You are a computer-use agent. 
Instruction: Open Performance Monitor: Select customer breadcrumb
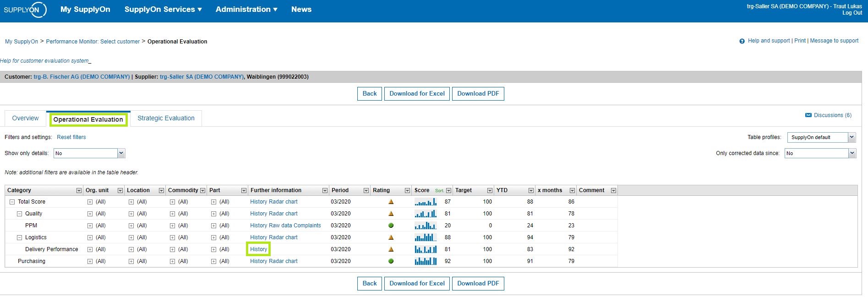[x=93, y=42]
